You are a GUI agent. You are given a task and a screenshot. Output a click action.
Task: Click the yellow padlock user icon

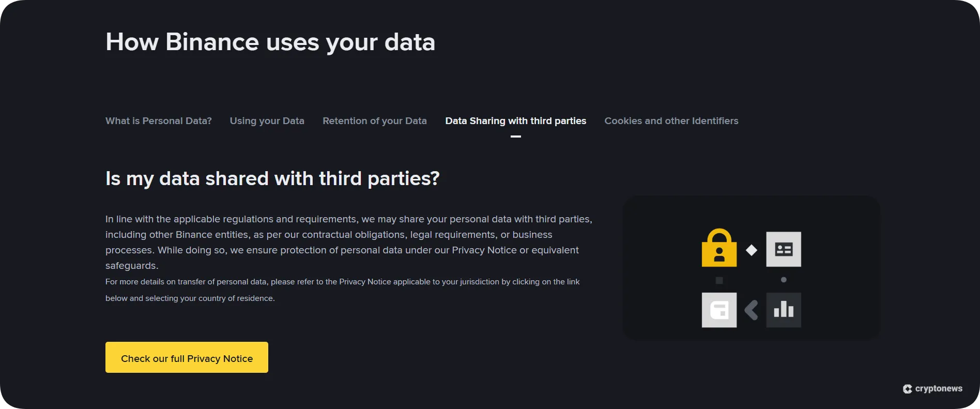pos(719,249)
